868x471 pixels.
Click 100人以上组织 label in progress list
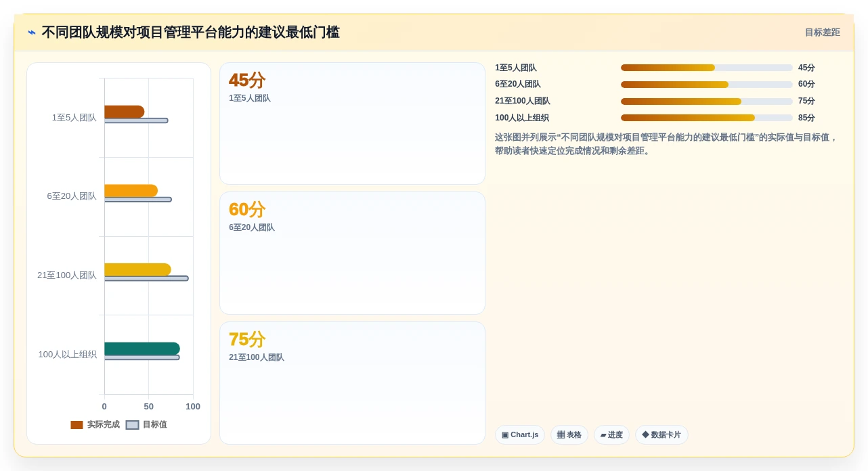point(522,118)
